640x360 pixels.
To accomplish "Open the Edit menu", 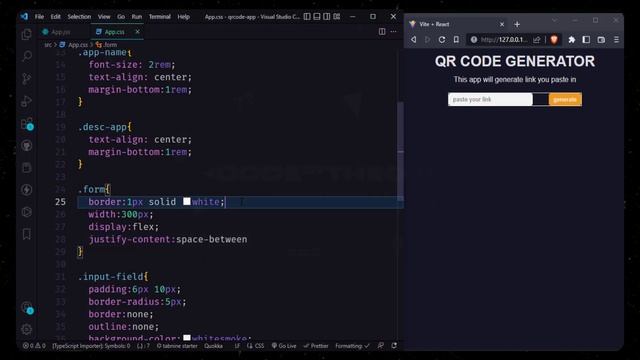I will coord(56,17).
